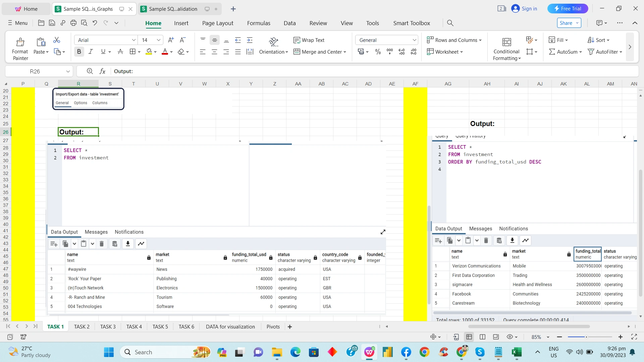Enable AutoFilter on the selection
This screenshot has height=362, width=644.
pyautogui.click(x=605, y=52)
